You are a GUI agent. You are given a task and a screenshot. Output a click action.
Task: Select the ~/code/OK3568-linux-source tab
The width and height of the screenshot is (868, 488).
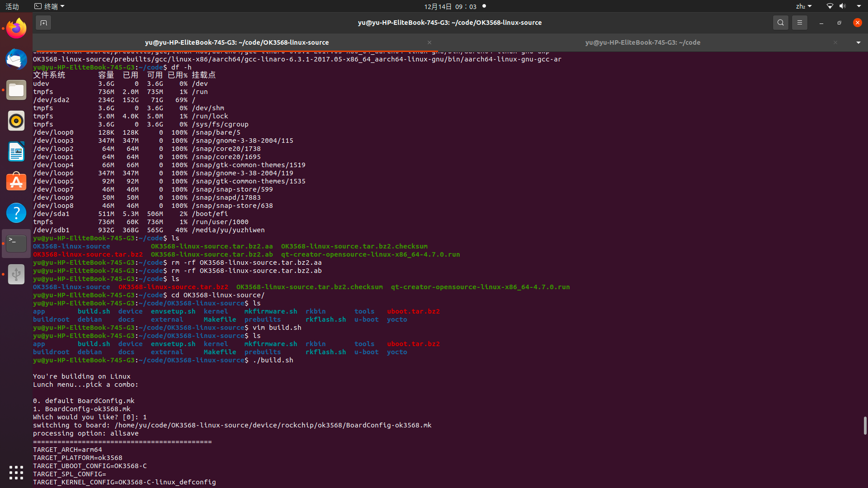[236, 42]
